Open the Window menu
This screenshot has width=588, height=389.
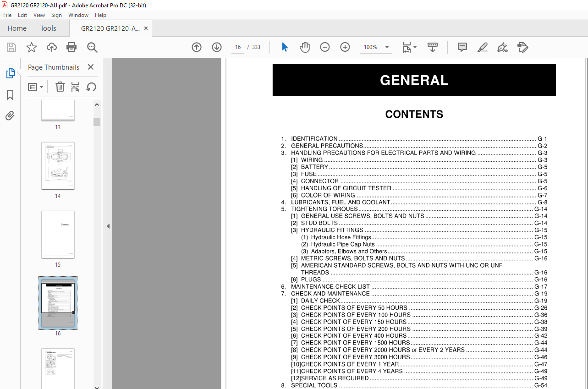(78, 15)
